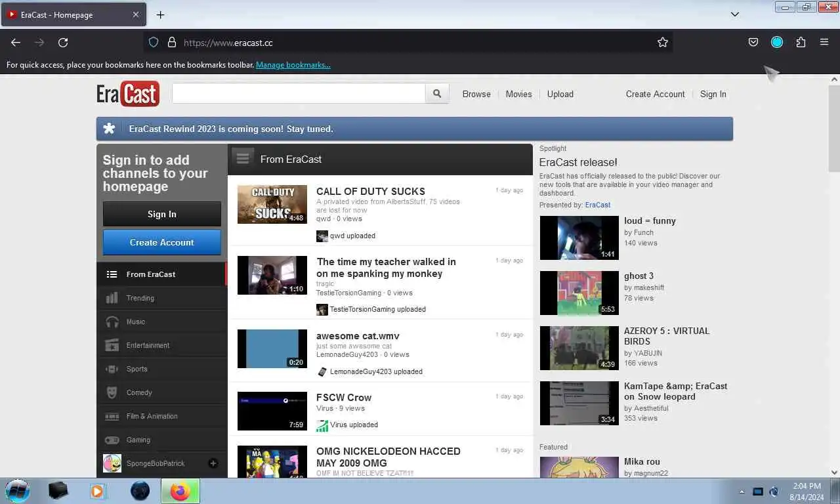Select the Music sidebar label
The width and height of the screenshot is (840, 504).
coord(136,322)
